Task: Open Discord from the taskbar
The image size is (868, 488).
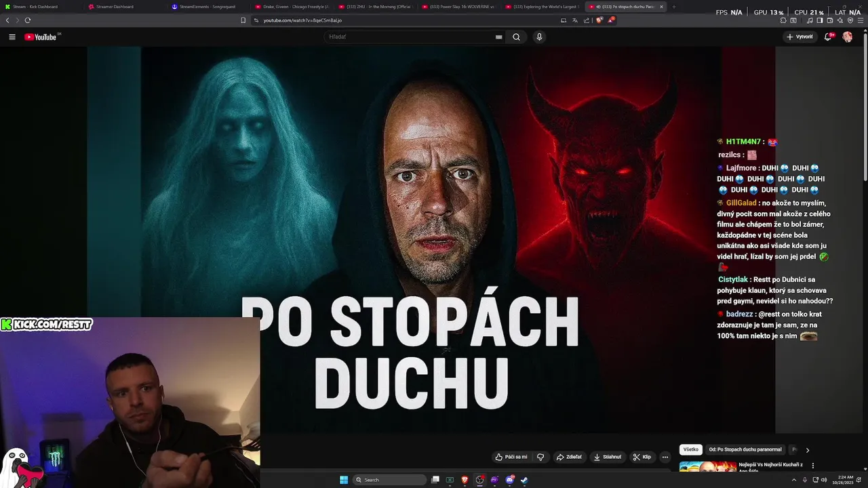Action: click(x=509, y=480)
